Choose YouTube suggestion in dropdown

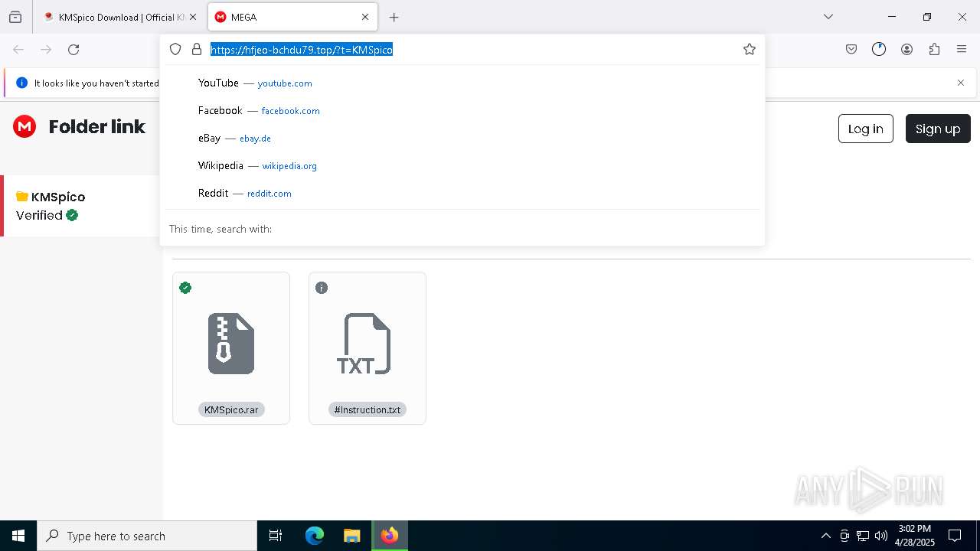click(462, 83)
